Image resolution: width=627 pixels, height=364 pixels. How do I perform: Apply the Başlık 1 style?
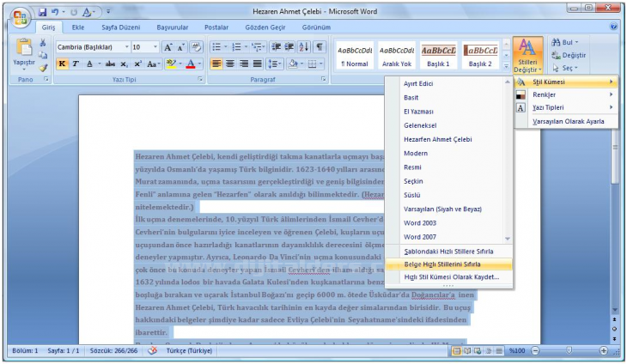coord(438,56)
